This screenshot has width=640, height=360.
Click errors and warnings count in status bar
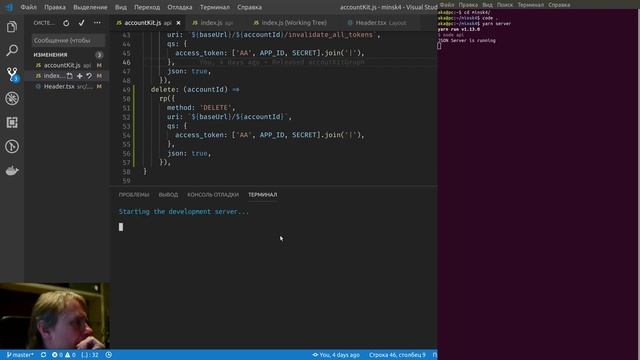(x=63, y=355)
